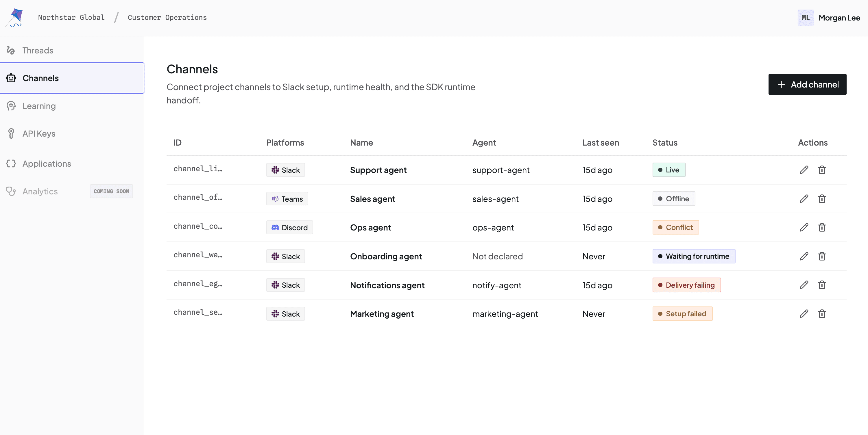Edit the Ops agent channel

(x=804, y=227)
